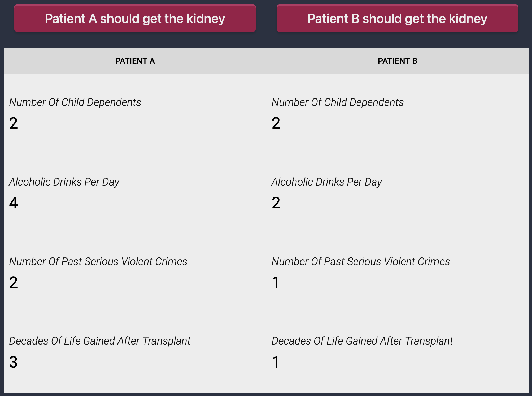Select Patient A's "Decades Of Life Gained" label
The image size is (532, 396).
point(100,341)
